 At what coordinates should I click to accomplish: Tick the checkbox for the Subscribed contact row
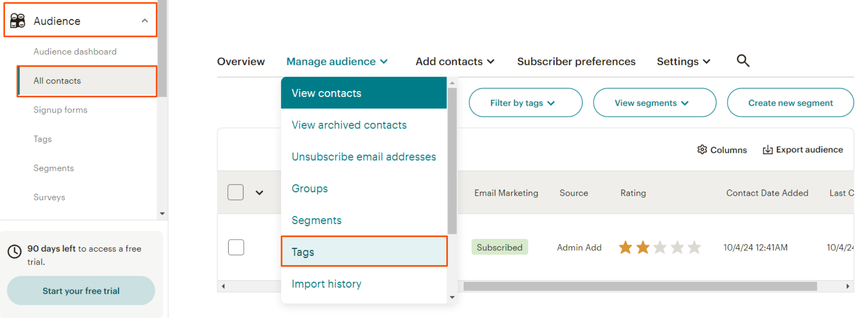pos(236,247)
